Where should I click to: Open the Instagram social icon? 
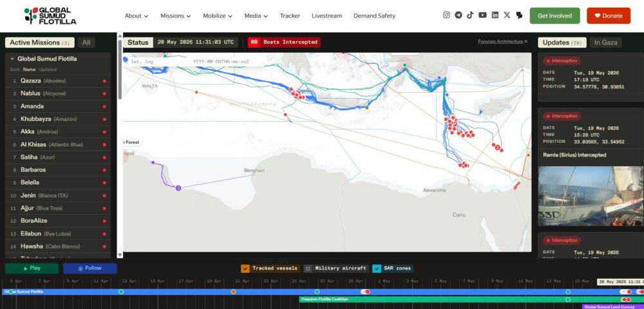point(446,15)
